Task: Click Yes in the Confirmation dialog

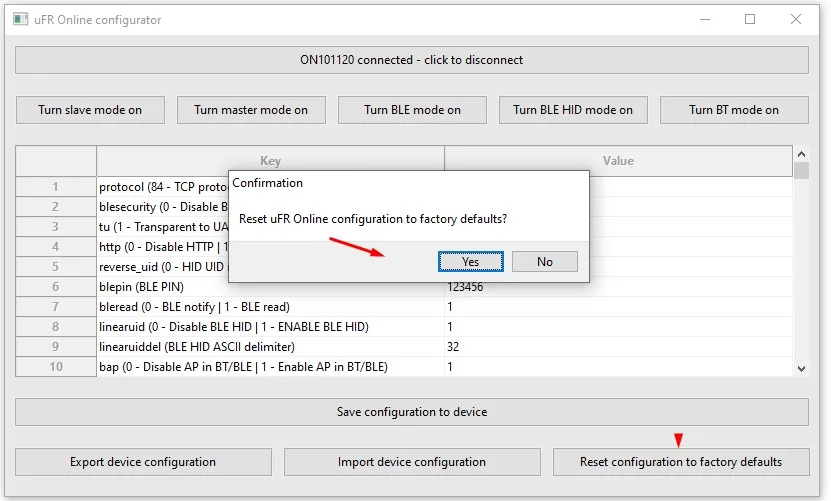Action: 470,262
